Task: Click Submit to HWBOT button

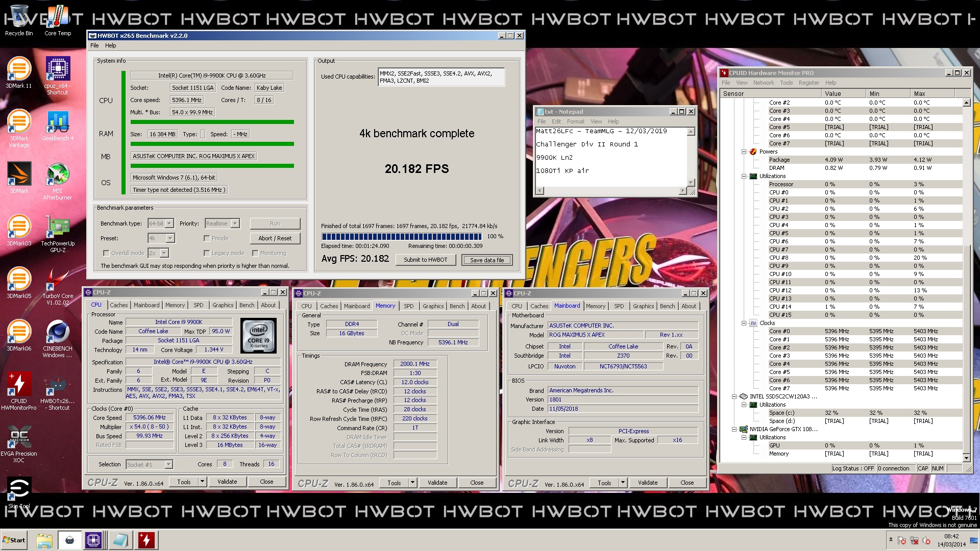Action: [426, 260]
